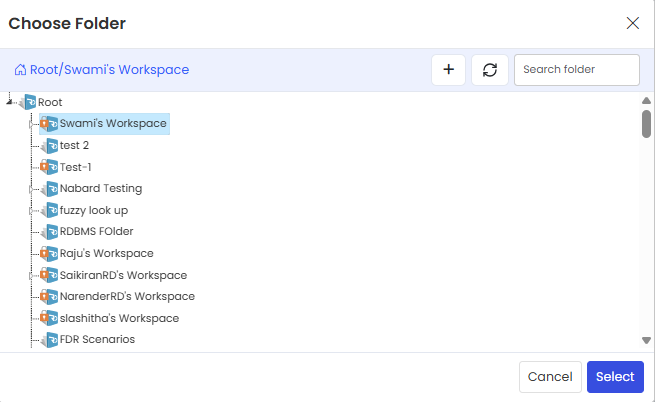Collapse the Root tree node

(9, 102)
